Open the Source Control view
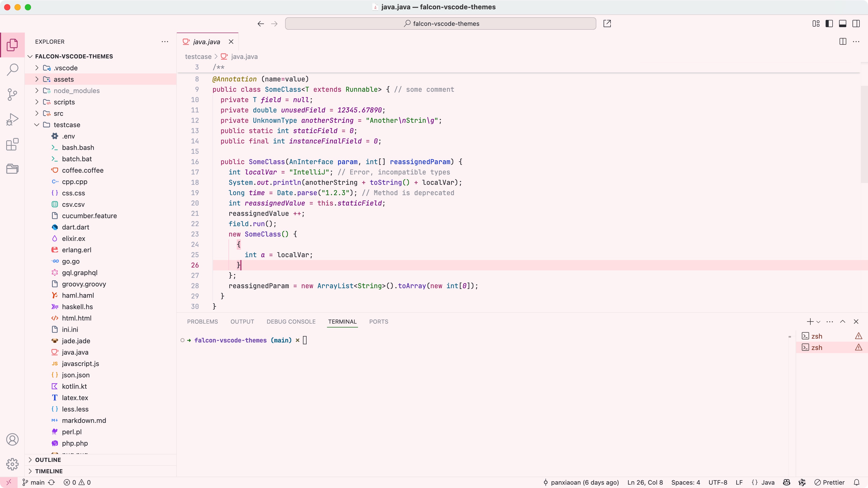 12,94
